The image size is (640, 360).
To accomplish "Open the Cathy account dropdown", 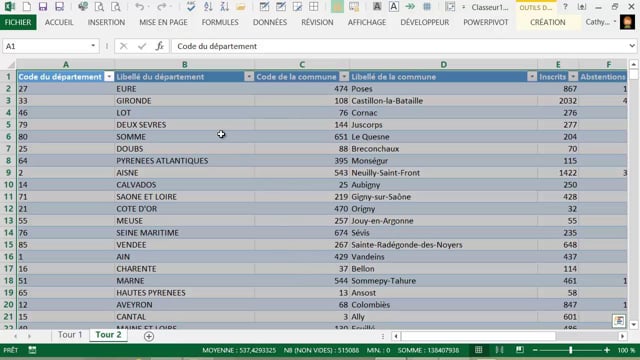I will tap(615, 22).
